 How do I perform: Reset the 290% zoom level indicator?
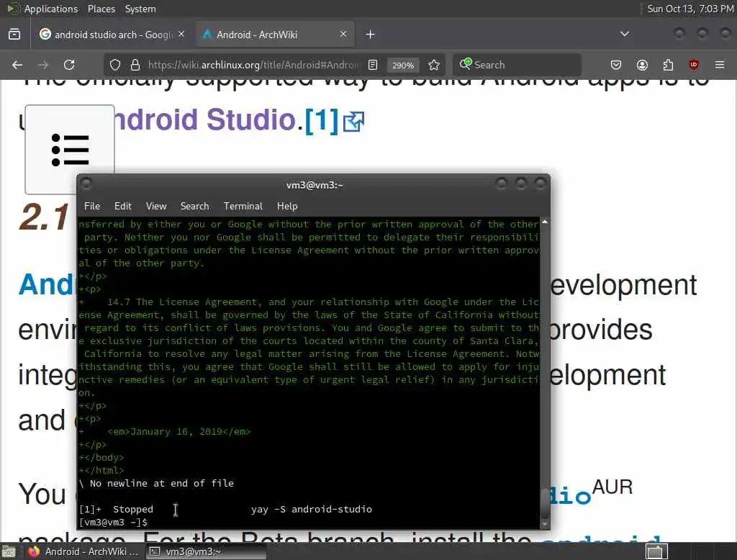[x=403, y=66]
